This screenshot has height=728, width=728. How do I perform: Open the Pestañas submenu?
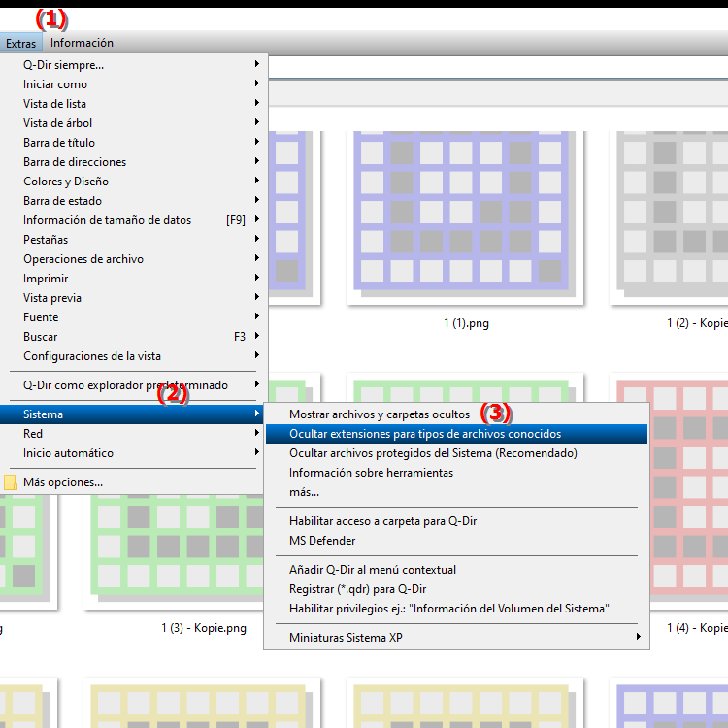134,240
